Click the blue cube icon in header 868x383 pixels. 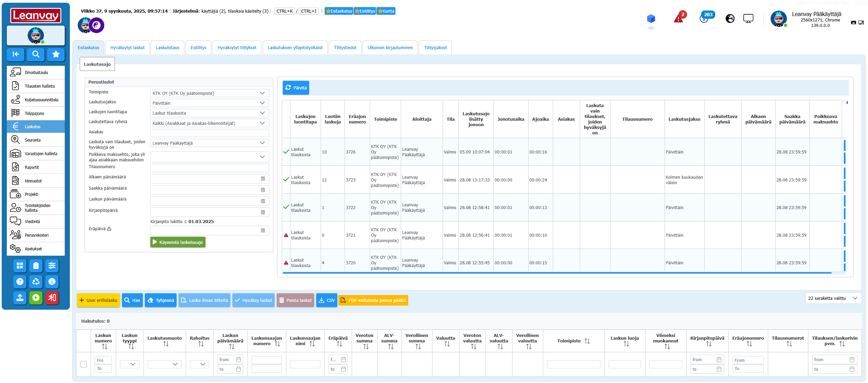click(651, 18)
